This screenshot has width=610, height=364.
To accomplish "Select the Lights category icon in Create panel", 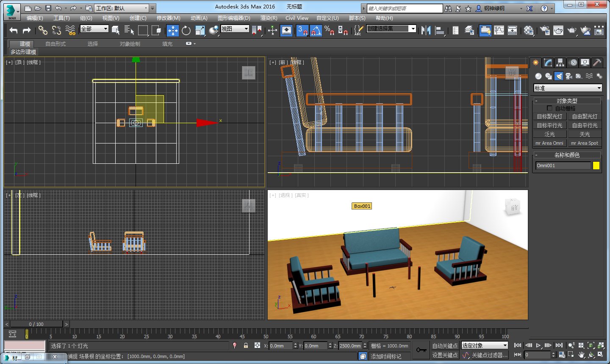I will [x=559, y=76].
